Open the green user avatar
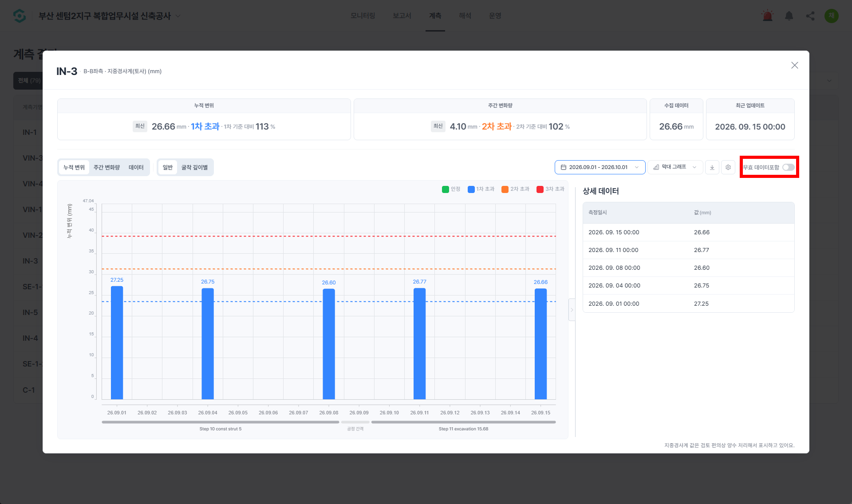This screenshot has height=504, width=852. tap(832, 16)
